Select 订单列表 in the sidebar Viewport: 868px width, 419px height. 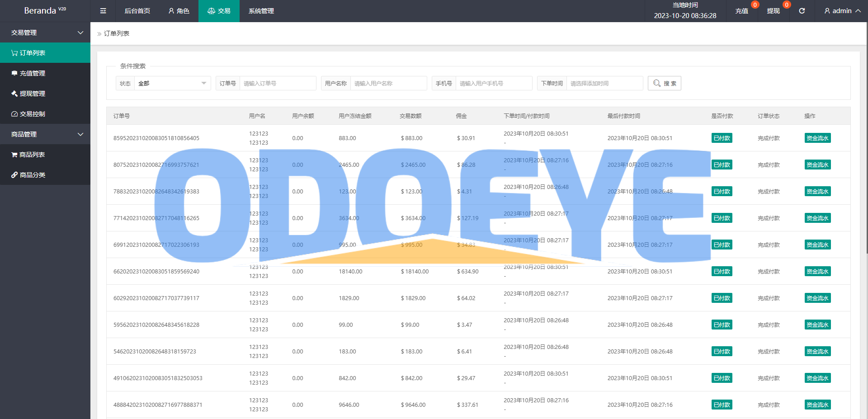pyautogui.click(x=45, y=53)
